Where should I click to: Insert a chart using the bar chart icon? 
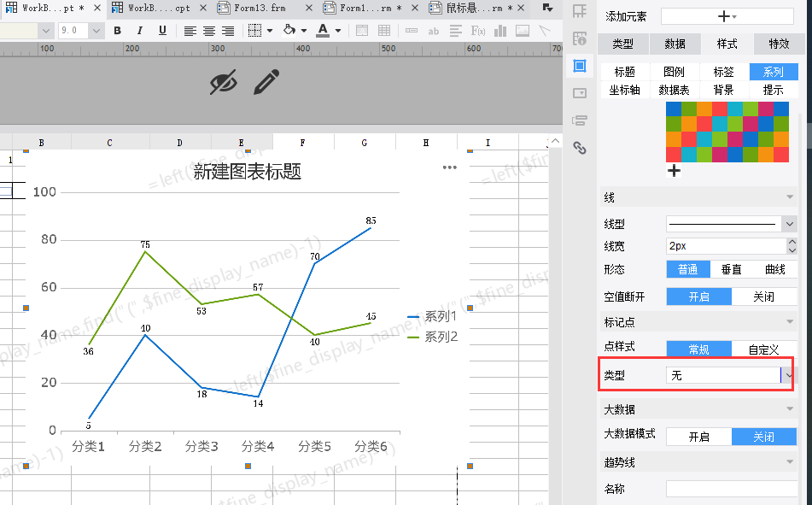pyautogui.click(x=500, y=31)
